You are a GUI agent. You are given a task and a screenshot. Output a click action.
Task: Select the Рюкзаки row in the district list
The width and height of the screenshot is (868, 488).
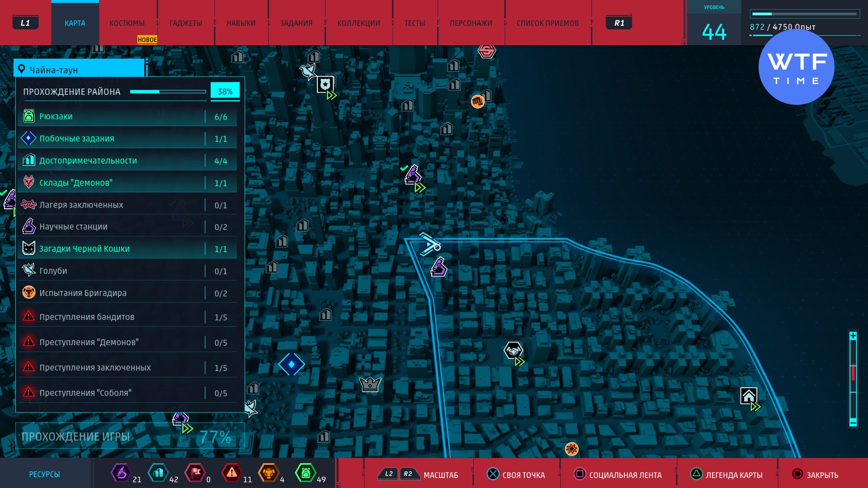pyautogui.click(x=127, y=117)
